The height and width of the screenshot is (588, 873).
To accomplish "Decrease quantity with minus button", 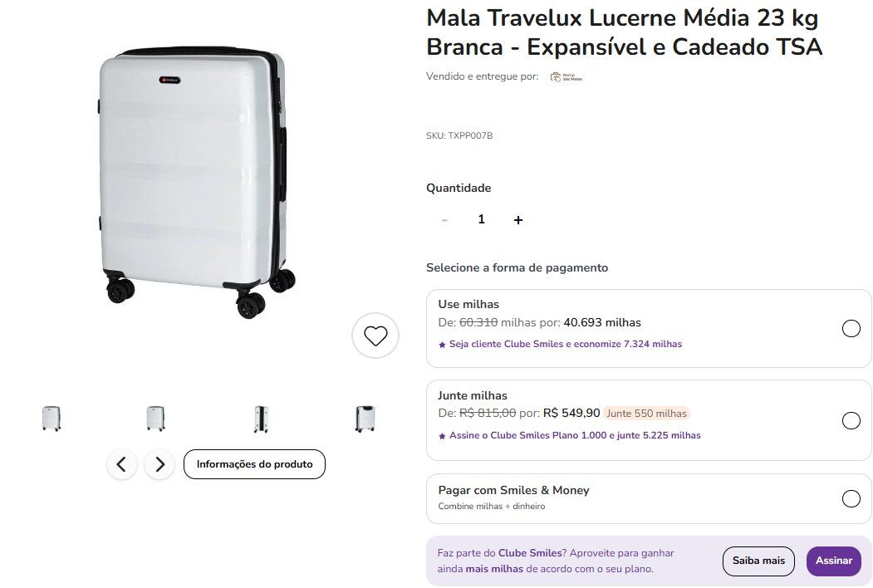I will tap(444, 220).
